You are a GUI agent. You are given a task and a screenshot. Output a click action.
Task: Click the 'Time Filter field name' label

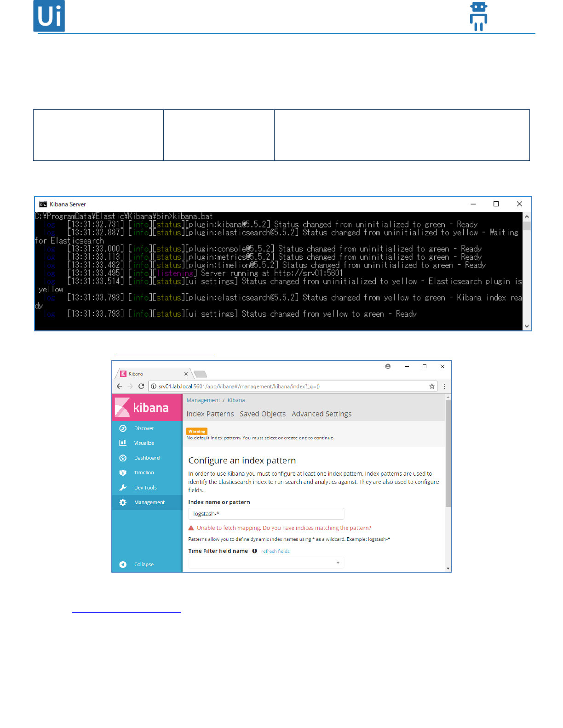click(218, 551)
